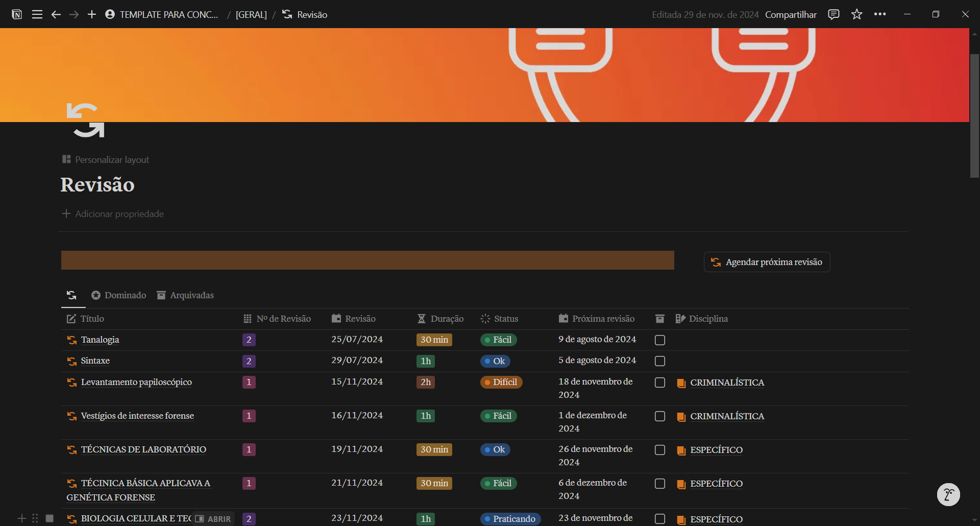Open the floating help assistant button

pos(948,494)
